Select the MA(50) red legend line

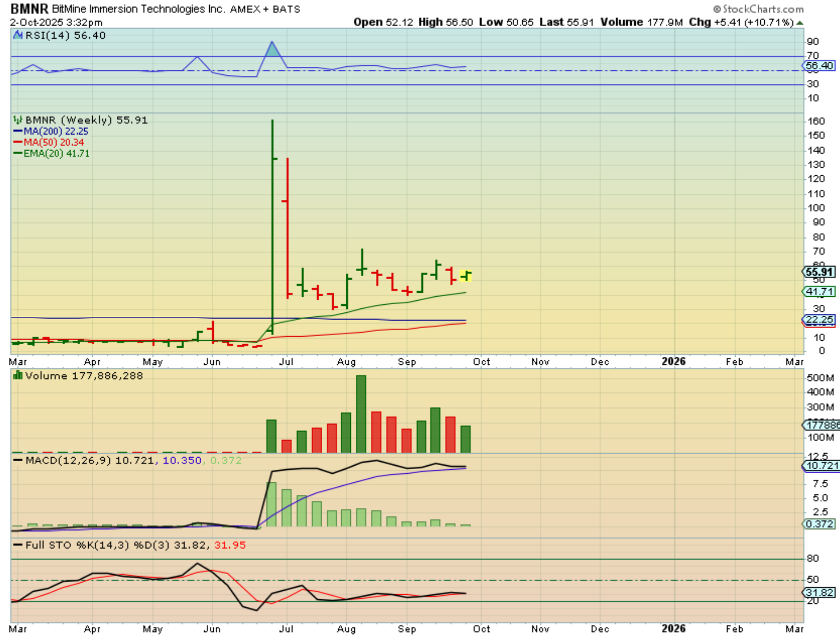18,142
